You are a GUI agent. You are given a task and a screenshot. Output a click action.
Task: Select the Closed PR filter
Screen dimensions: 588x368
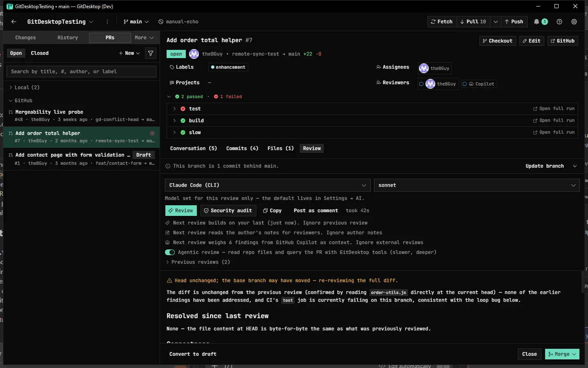point(40,53)
